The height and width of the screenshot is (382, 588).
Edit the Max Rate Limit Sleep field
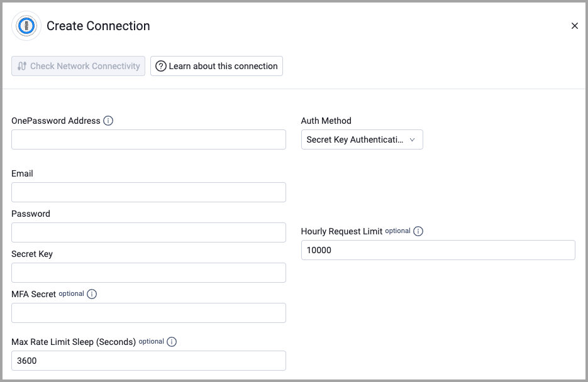[148, 361]
